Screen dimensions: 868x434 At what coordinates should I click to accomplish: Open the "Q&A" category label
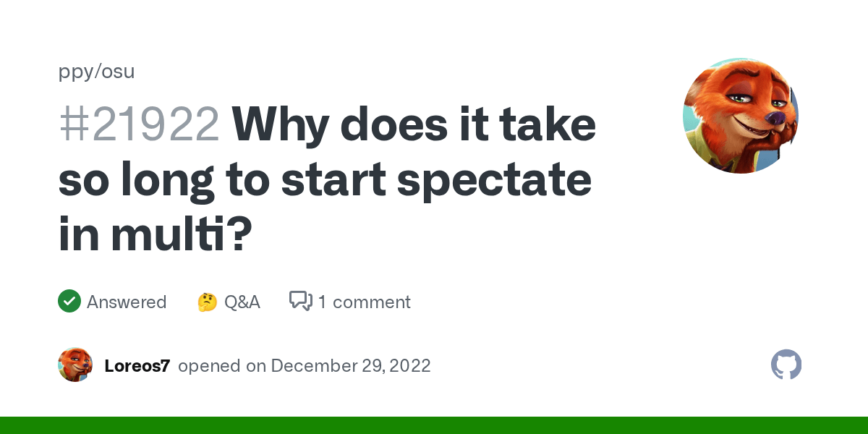[242, 302]
